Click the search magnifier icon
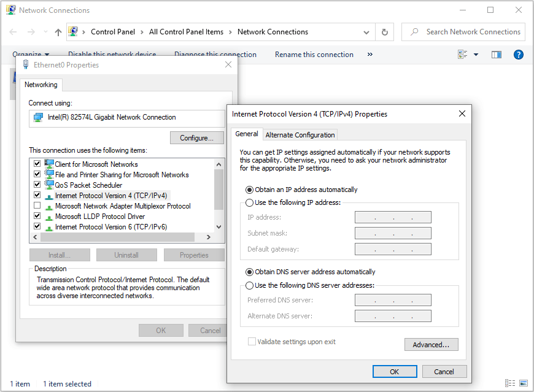 coord(414,32)
